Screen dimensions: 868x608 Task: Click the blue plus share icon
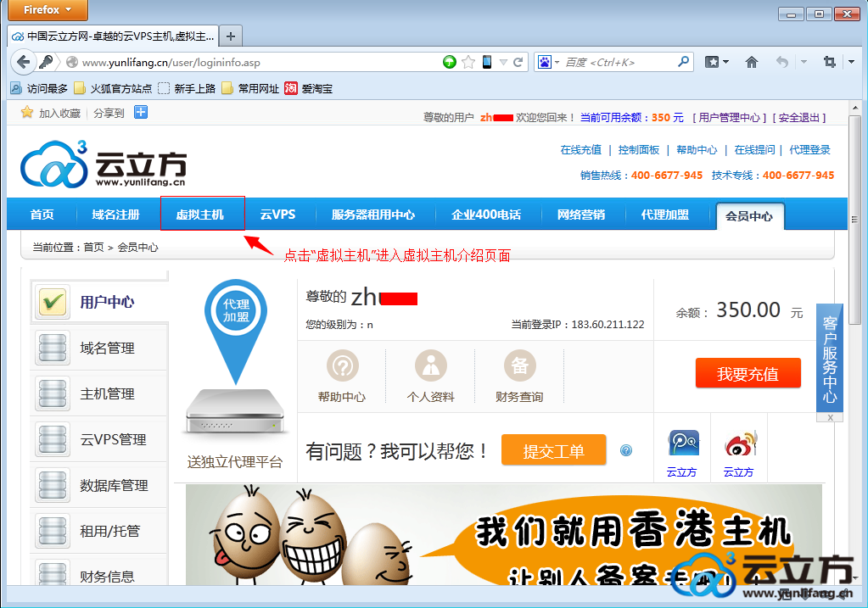pos(141,112)
